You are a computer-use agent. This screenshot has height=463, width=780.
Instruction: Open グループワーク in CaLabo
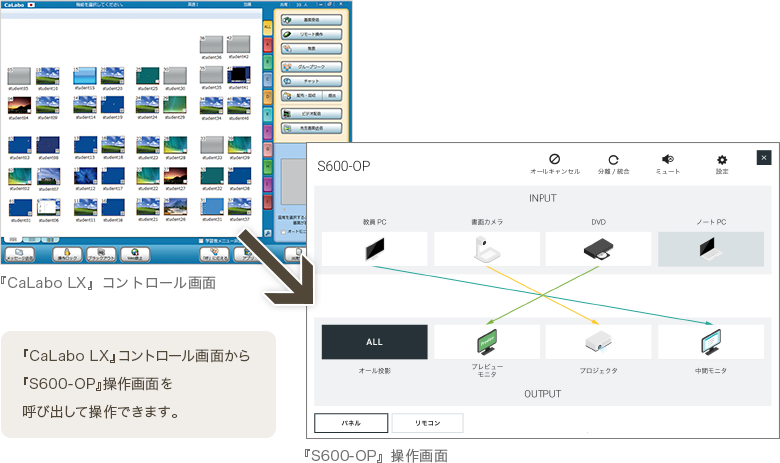[311, 67]
